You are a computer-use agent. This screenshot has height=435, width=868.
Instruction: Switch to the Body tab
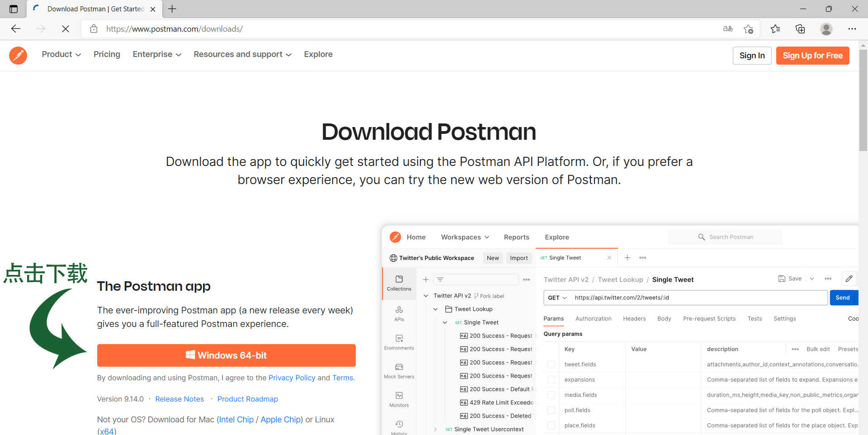(x=664, y=319)
